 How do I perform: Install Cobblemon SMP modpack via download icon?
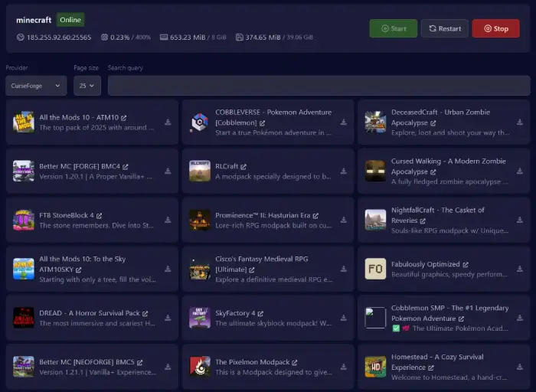[x=520, y=318]
